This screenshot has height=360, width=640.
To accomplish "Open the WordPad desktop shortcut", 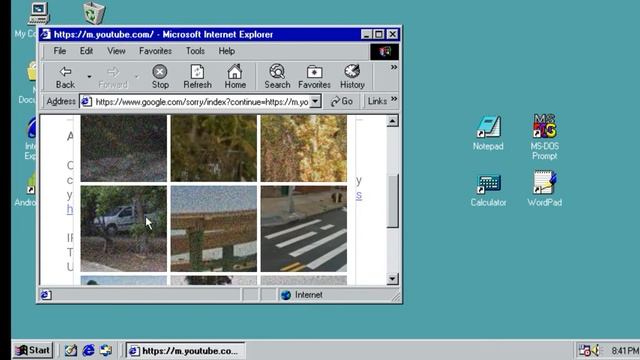I will coord(544,189).
